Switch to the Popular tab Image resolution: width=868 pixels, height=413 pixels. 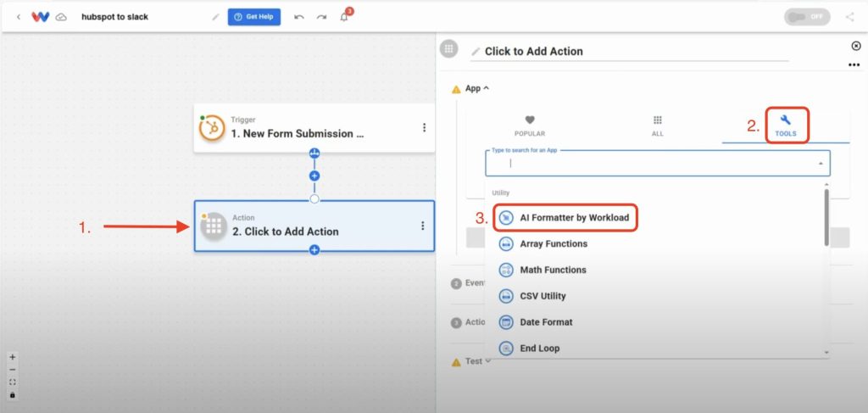[x=530, y=126]
